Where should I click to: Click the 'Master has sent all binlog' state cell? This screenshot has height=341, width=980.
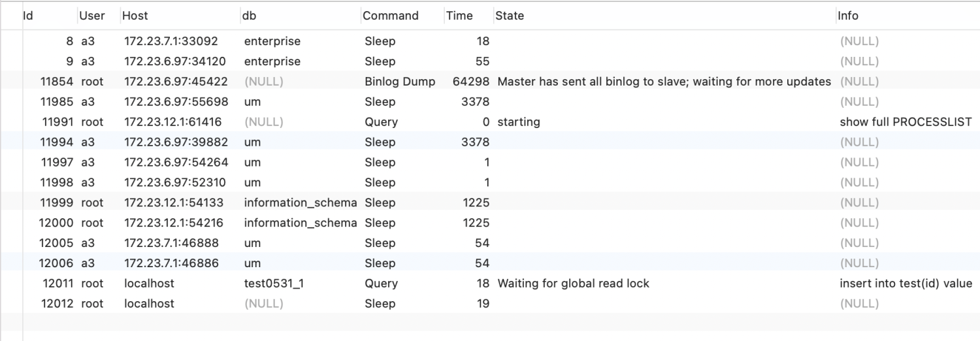pos(664,82)
